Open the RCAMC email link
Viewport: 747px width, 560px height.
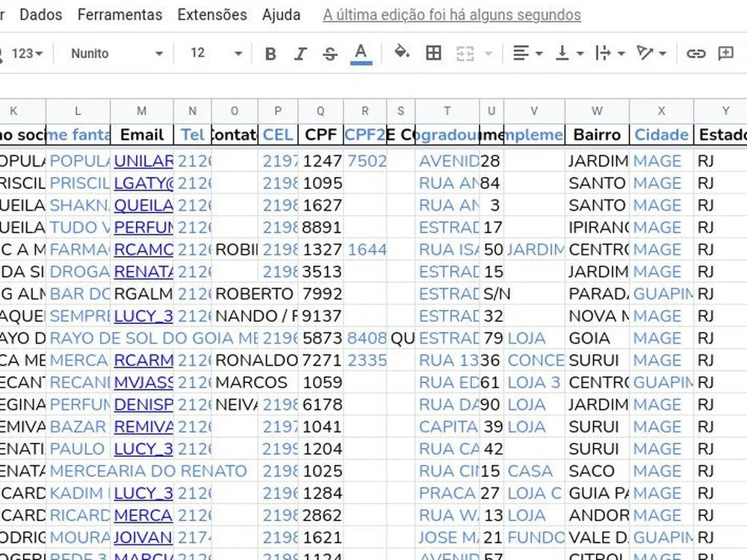click(143, 249)
